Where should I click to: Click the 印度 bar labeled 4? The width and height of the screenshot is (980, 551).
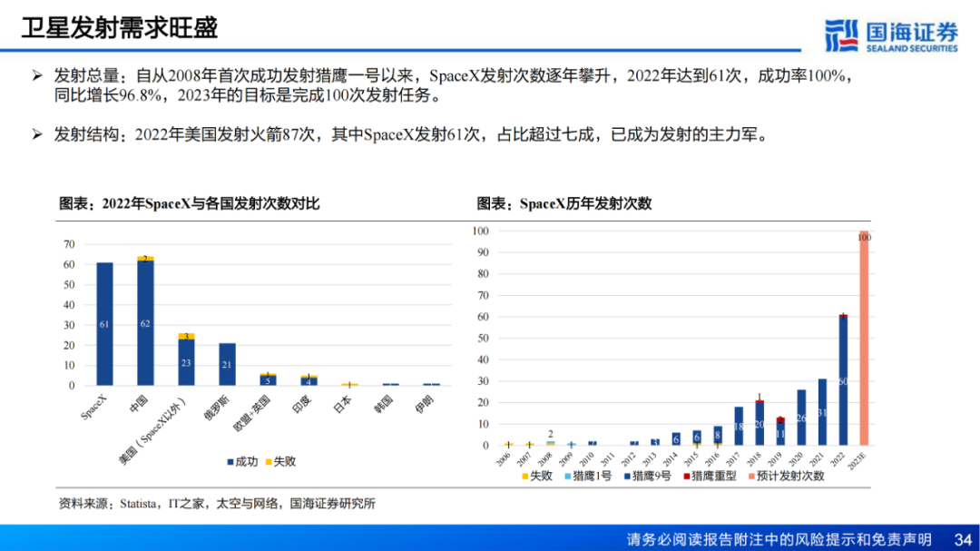tap(309, 381)
